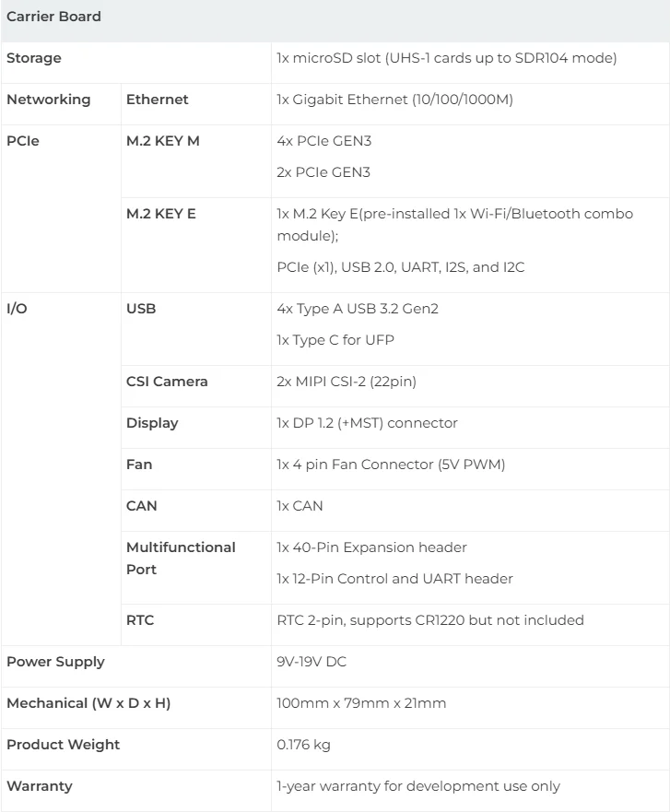Image resolution: width=670 pixels, height=812 pixels.
Task: Click the 9V-19V DC power supply value
Action: coord(311,662)
